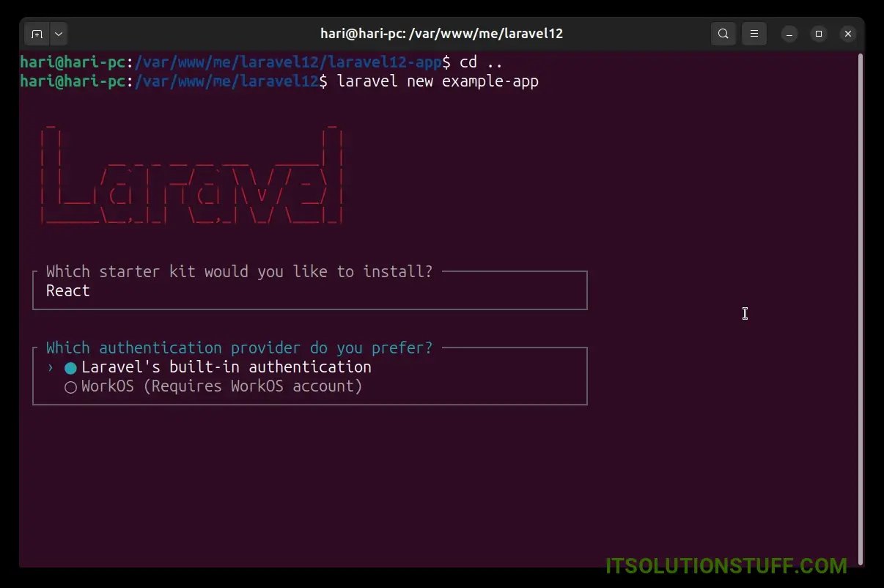Click the window title hari@hari-pc path text
Screen dimensions: 884x588
441,34
